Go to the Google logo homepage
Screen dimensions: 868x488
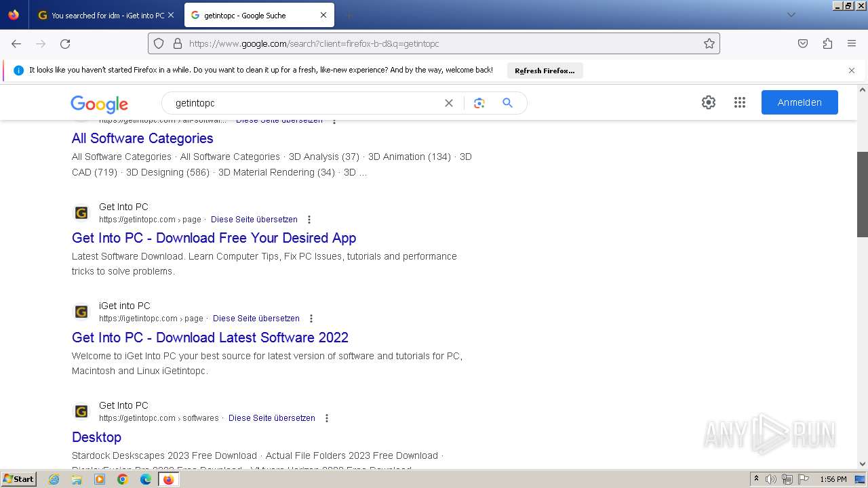pos(99,104)
